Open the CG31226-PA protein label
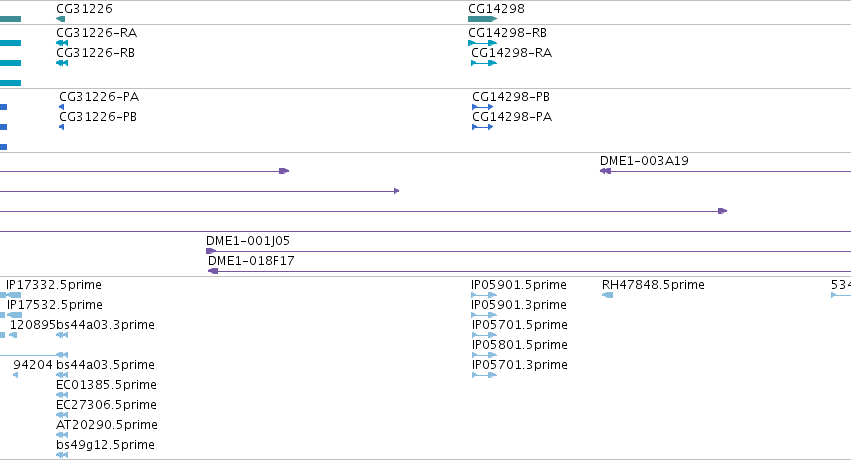 point(99,97)
